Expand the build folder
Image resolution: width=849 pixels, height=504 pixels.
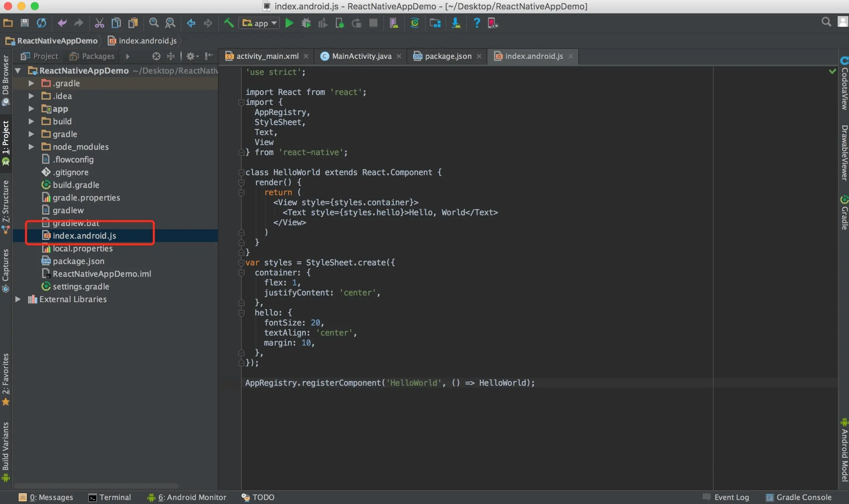pos(31,121)
